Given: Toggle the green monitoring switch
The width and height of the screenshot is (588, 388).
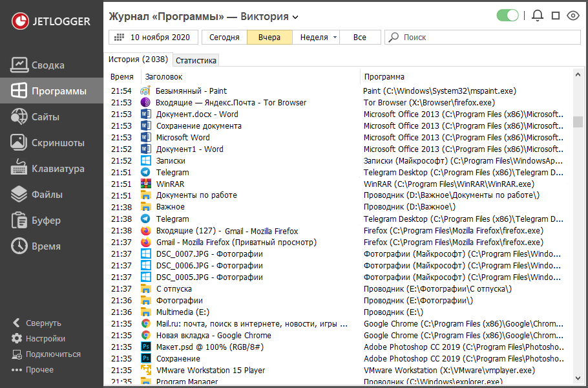Looking at the screenshot, I should 508,16.
